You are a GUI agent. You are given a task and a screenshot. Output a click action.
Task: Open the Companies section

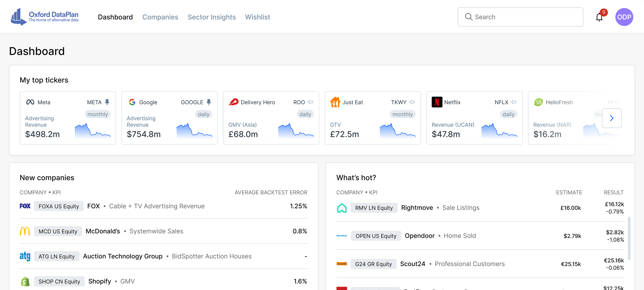pyautogui.click(x=160, y=17)
